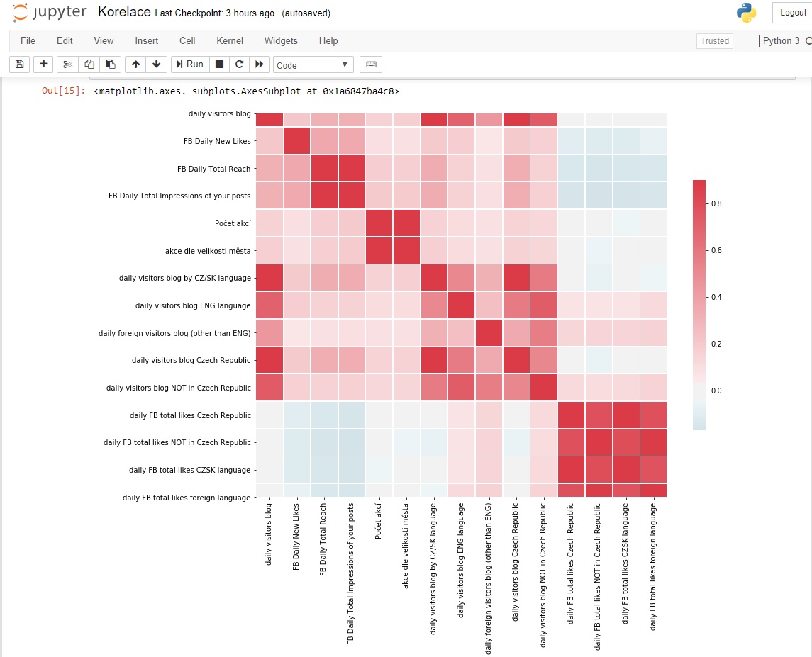Interrupt the kernel with the stop icon

point(220,64)
